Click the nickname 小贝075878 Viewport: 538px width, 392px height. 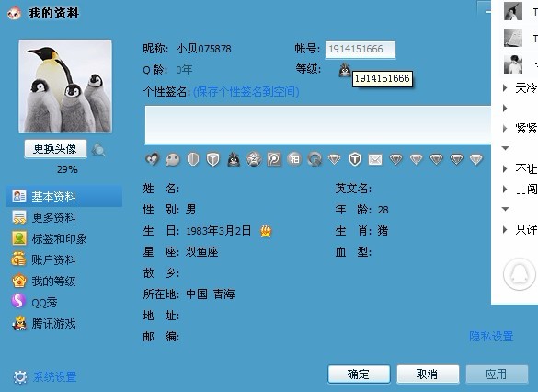tap(204, 49)
